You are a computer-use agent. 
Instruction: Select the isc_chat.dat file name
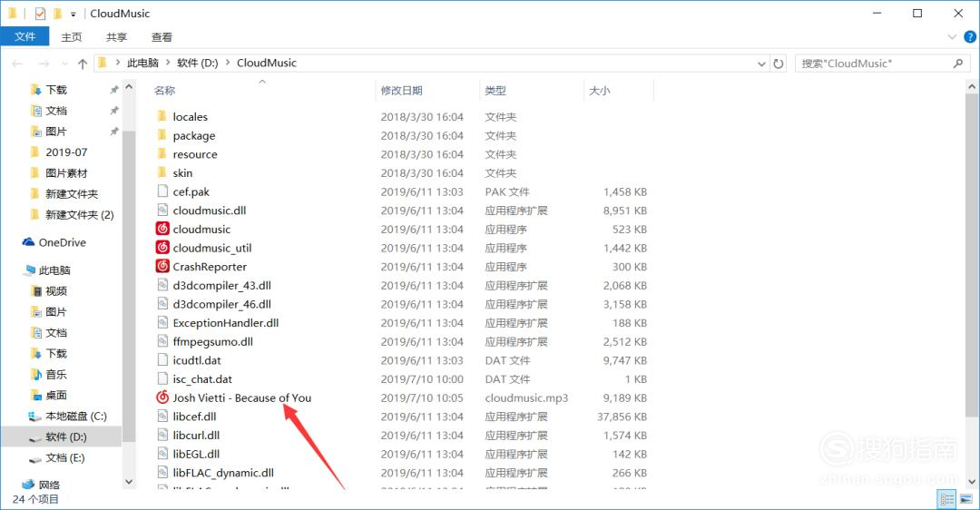pos(202,378)
